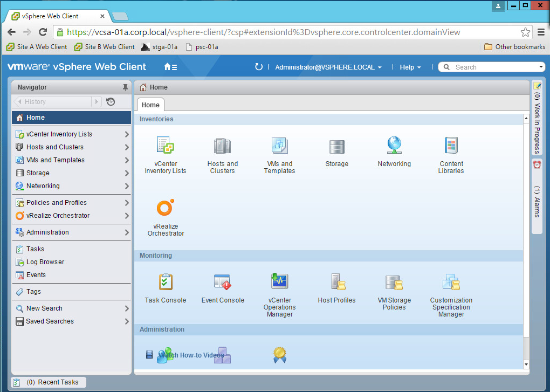Open the psc-01a bookmark
The height and width of the screenshot is (392, 550).
(202, 46)
